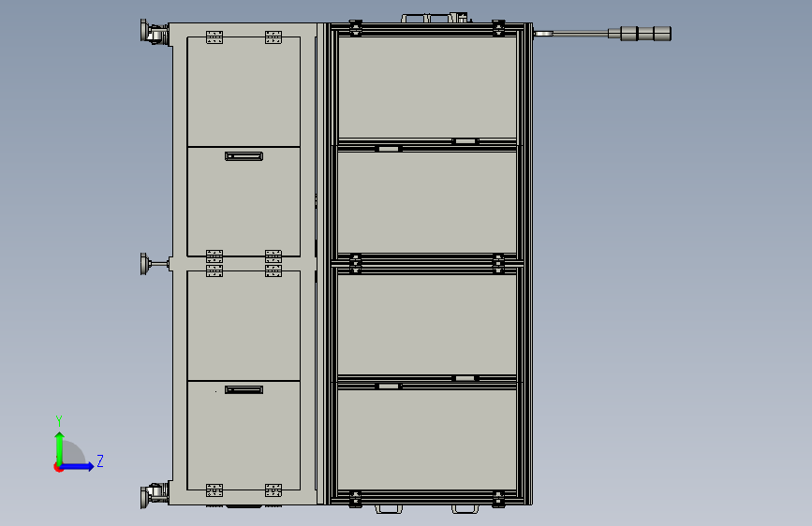Screen dimensions: 812x526
Task: Select the Y label on the coordinate triad
Action: click(x=59, y=420)
